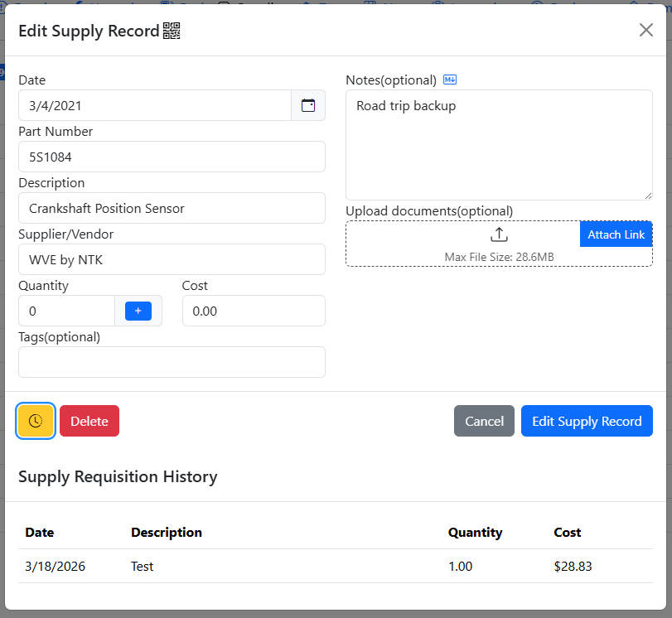Screen dimensions: 672x618
Task: Close the Edit Supply Record dialog
Action: point(645,30)
